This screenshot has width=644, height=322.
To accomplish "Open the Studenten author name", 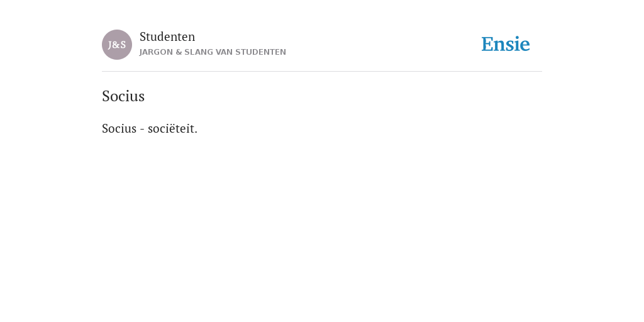I will click(167, 36).
